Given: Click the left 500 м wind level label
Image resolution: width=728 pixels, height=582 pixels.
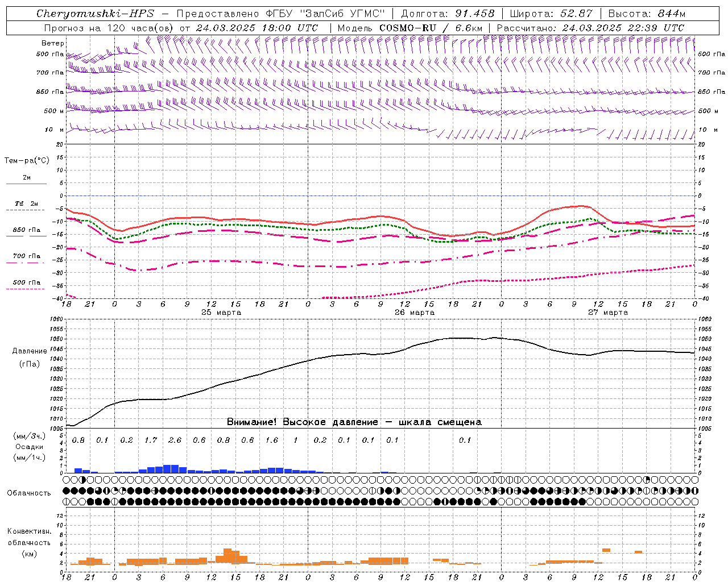Looking at the screenshot, I should (54, 111).
